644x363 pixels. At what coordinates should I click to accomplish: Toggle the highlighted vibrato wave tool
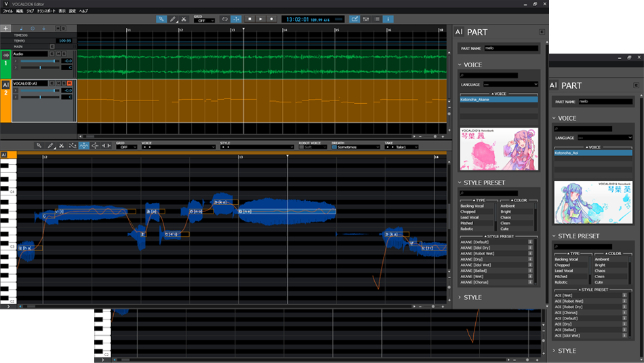pos(84,145)
